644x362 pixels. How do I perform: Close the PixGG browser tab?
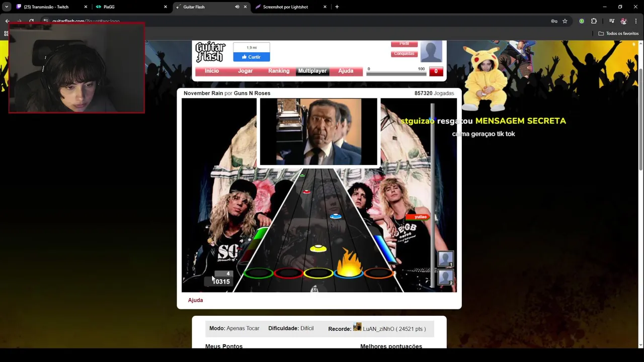pos(165,7)
